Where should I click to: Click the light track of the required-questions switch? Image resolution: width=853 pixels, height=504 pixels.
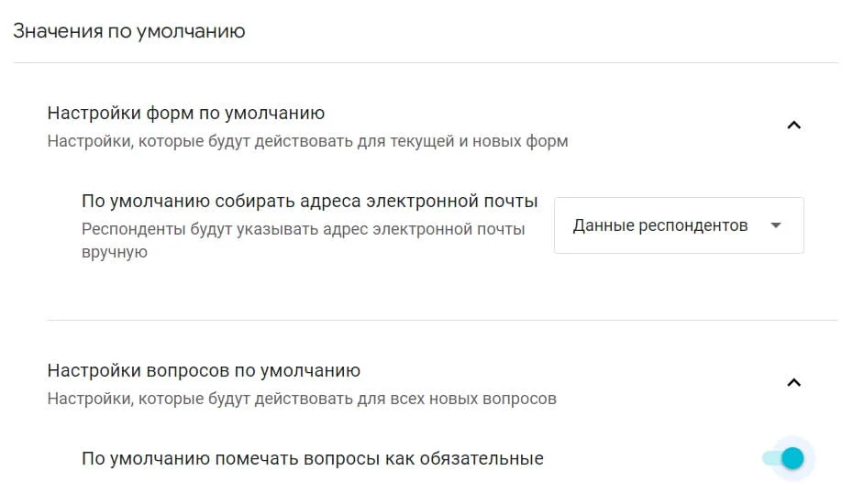click(x=769, y=458)
